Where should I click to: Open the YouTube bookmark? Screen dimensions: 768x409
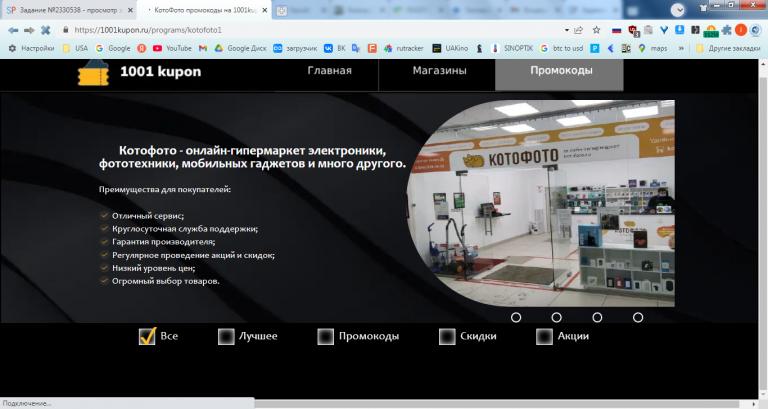[x=172, y=48]
